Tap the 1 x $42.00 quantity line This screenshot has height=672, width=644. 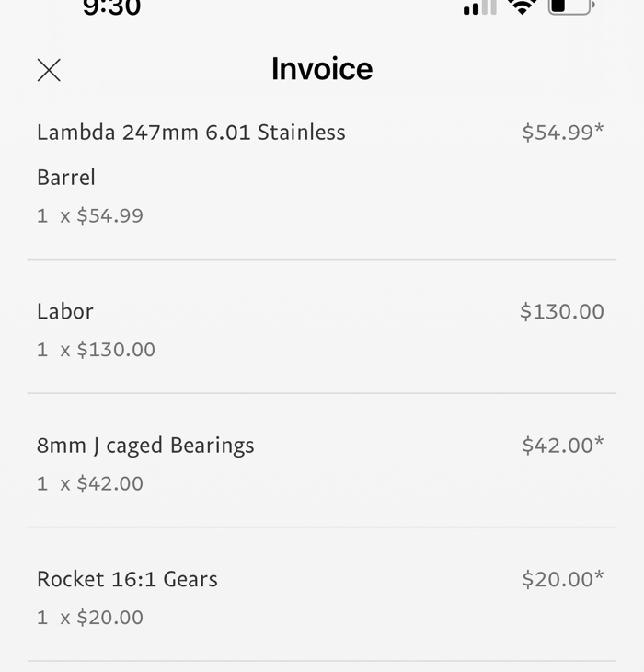pyautogui.click(x=90, y=483)
